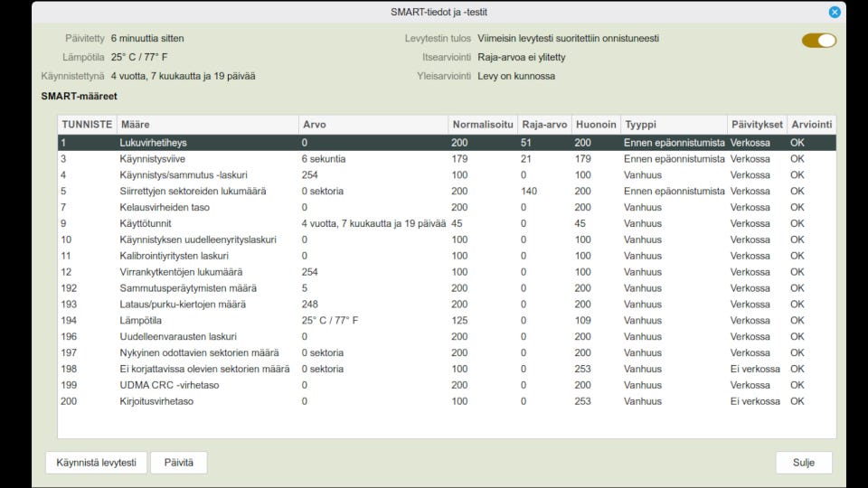Click 'Viimeisin levytesti suoritettiin onnistuneesti' text
Image resolution: width=868 pixels, height=488 pixels.
coord(568,38)
